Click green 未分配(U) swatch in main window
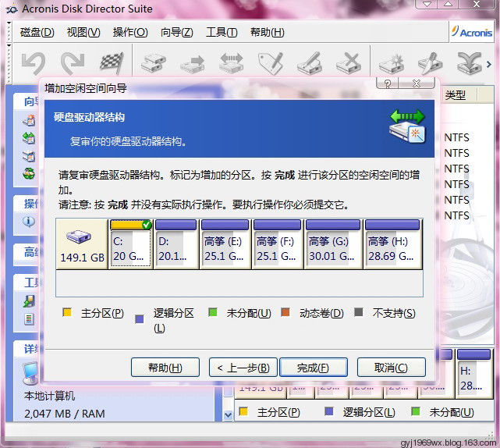500x448 pixels. click(x=416, y=411)
